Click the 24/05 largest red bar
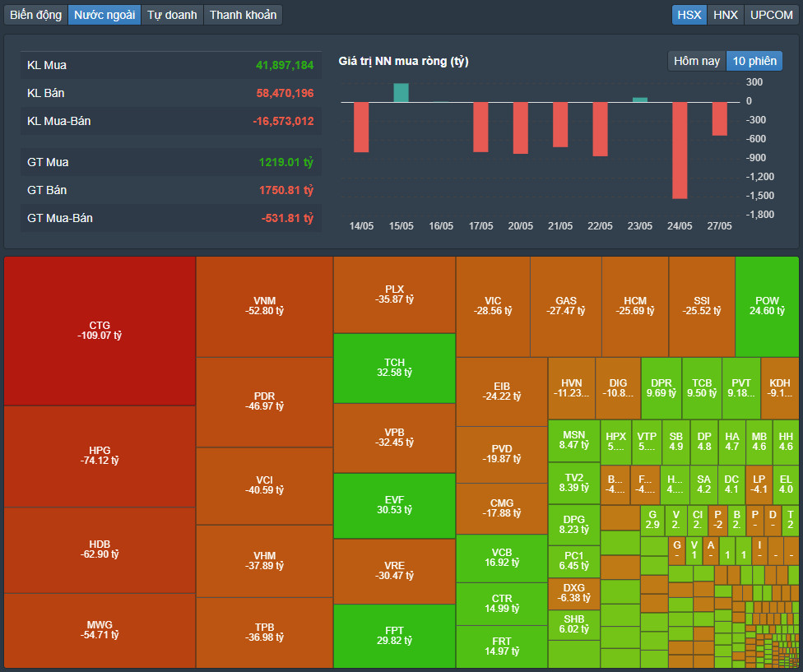The width and height of the screenshot is (803, 672). coord(680,151)
